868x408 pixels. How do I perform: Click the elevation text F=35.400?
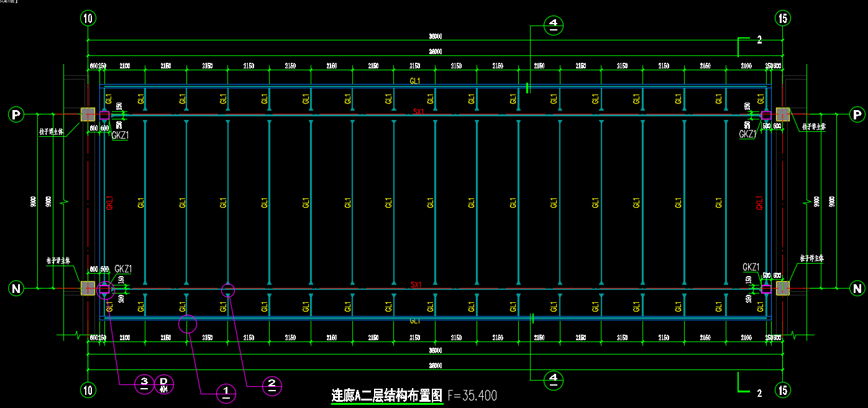pyautogui.click(x=472, y=396)
